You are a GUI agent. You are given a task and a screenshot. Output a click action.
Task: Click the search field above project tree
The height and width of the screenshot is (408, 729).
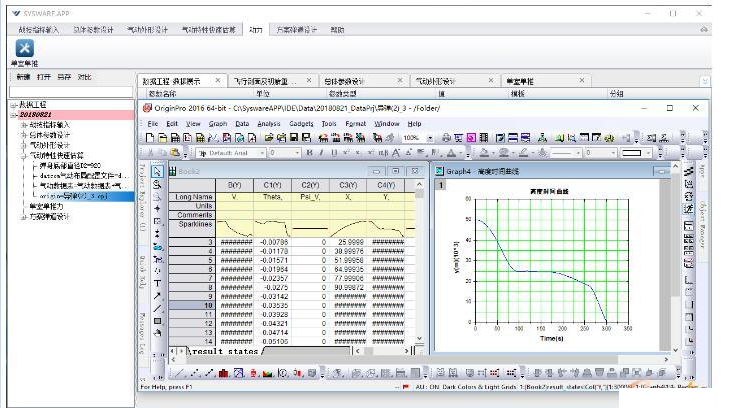click(71, 92)
